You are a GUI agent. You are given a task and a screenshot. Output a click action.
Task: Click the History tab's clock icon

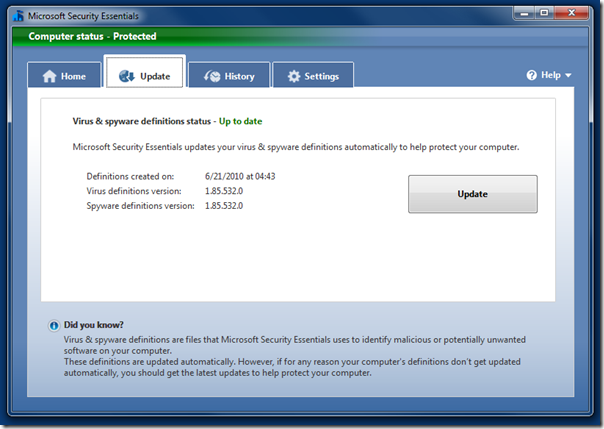tap(212, 76)
